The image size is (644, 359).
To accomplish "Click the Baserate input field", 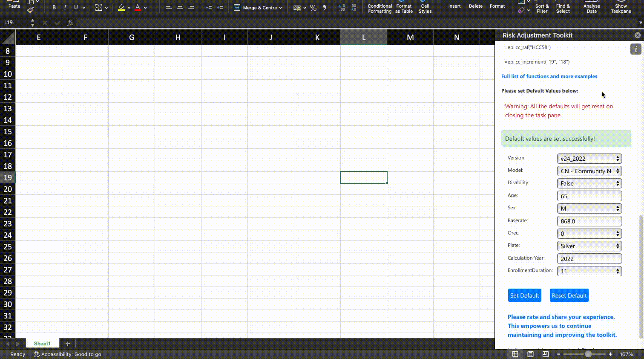I will (589, 221).
